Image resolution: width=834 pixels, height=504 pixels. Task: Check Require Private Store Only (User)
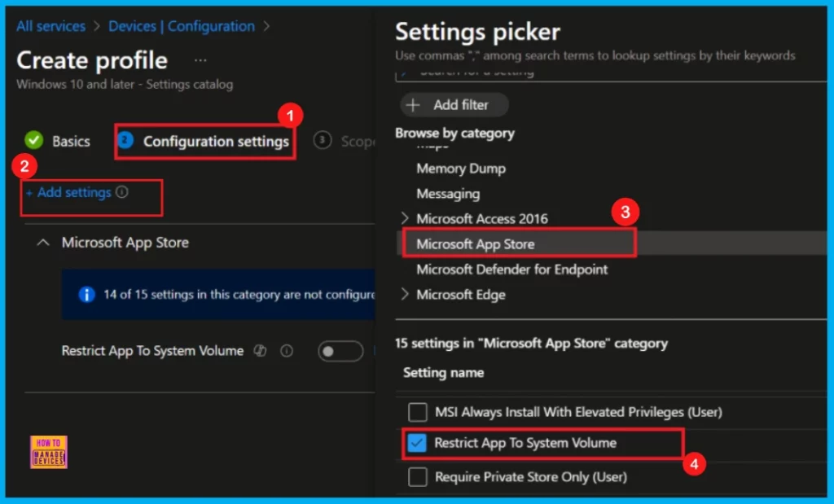pyautogui.click(x=418, y=477)
